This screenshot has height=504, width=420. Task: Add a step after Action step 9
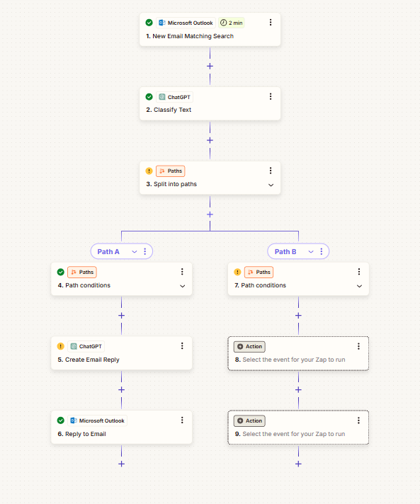click(298, 464)
